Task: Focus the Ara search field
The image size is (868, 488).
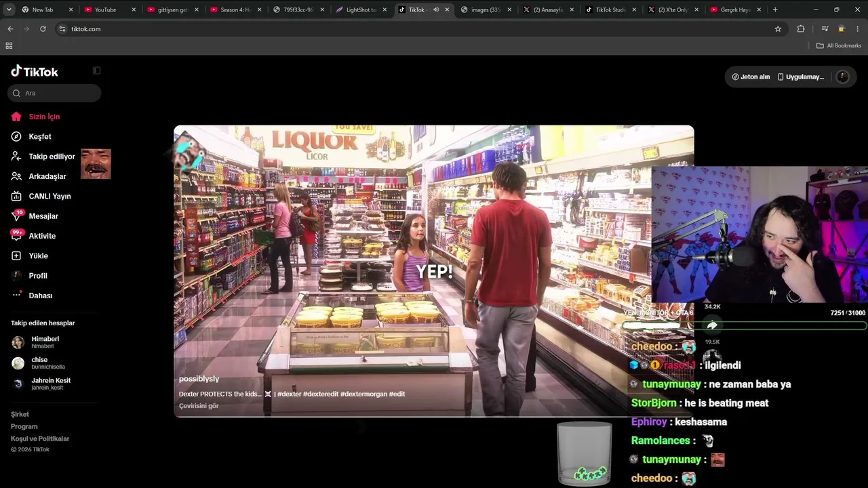Action: click(x=54, y=93)
